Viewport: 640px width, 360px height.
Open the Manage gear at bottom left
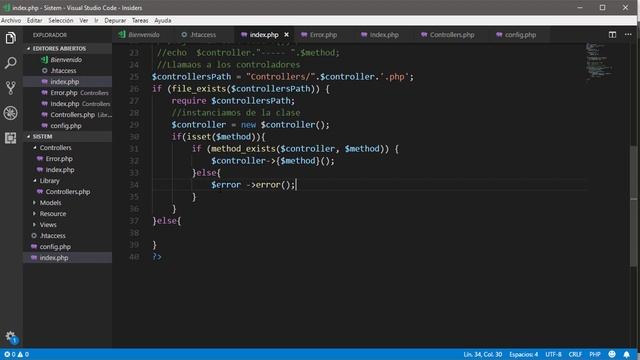[x=11, y=337]
